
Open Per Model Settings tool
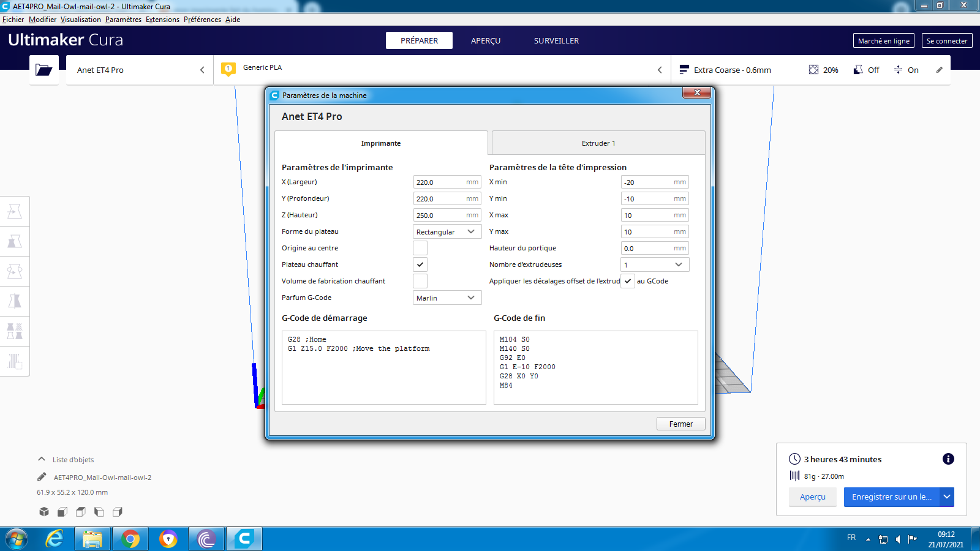point(15,331)
